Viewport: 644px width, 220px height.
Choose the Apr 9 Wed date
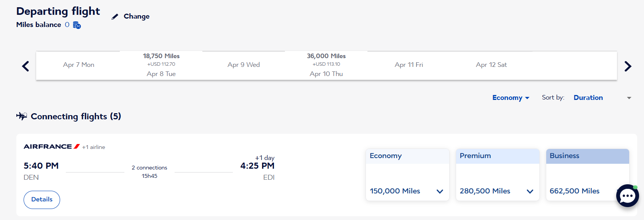click(x=244, y=65)
